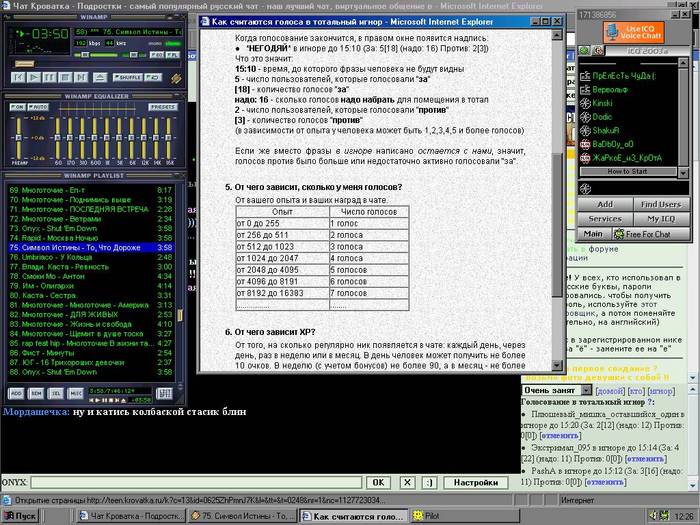Image resolution: width=700 pixels, height=525 pixels.
Task: Open playlist REM menu button
Action: pos(36,393)
